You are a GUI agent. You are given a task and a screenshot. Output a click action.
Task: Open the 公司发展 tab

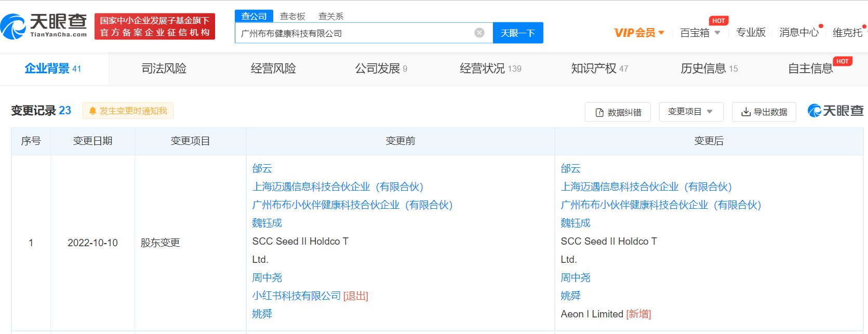[381, 69]
